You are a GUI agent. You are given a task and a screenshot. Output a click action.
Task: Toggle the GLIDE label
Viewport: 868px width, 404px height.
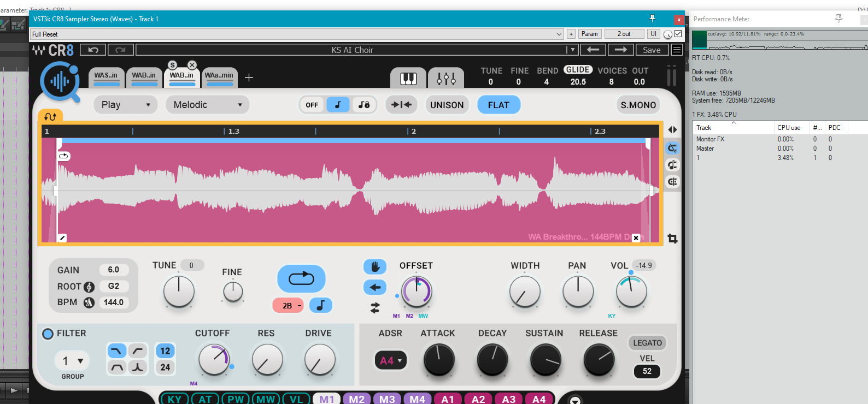578,70
